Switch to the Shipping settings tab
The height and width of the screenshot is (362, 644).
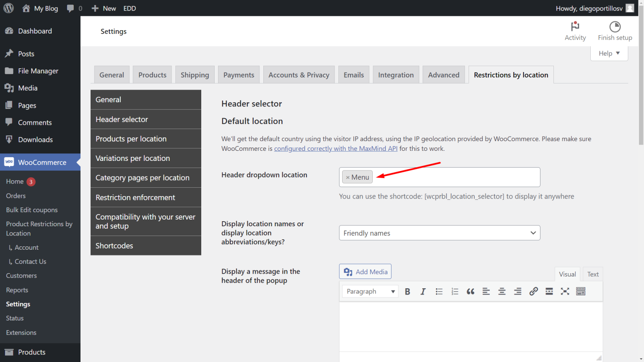click(x=195, y=75)
